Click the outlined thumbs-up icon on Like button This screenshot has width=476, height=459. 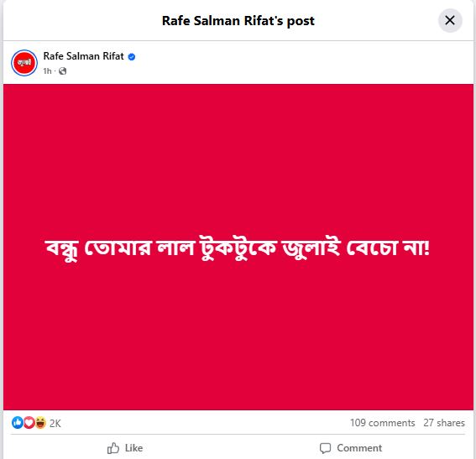[x=113, y=448]
